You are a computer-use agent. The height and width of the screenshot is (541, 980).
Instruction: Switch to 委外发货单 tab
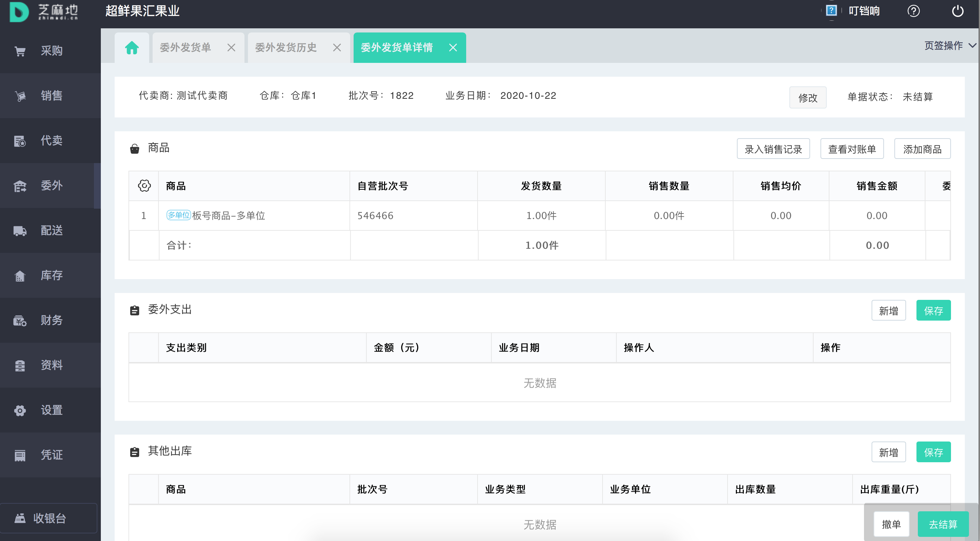pos(185,48)
